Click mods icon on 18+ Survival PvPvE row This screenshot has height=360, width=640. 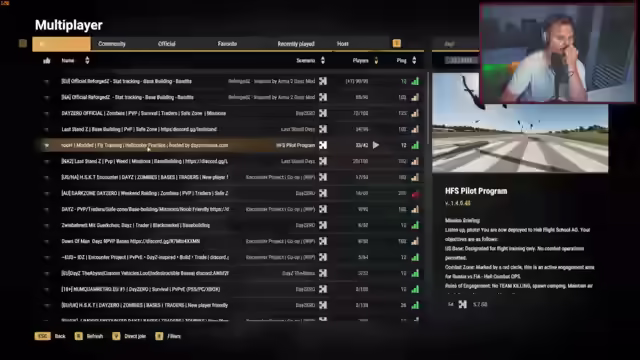(x=323, y=289)
